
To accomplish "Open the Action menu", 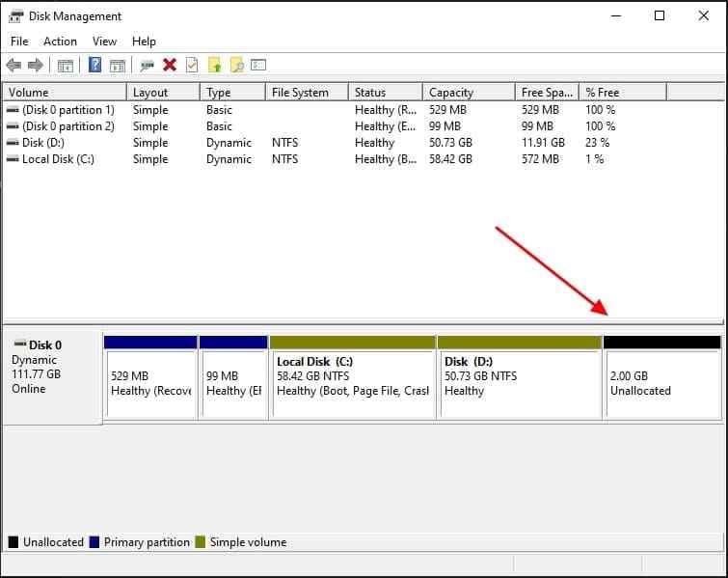I will 61,41.
